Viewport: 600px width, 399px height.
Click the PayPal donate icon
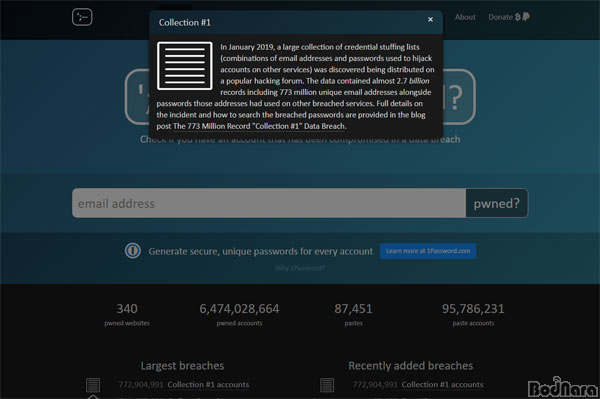pos(526,17)
